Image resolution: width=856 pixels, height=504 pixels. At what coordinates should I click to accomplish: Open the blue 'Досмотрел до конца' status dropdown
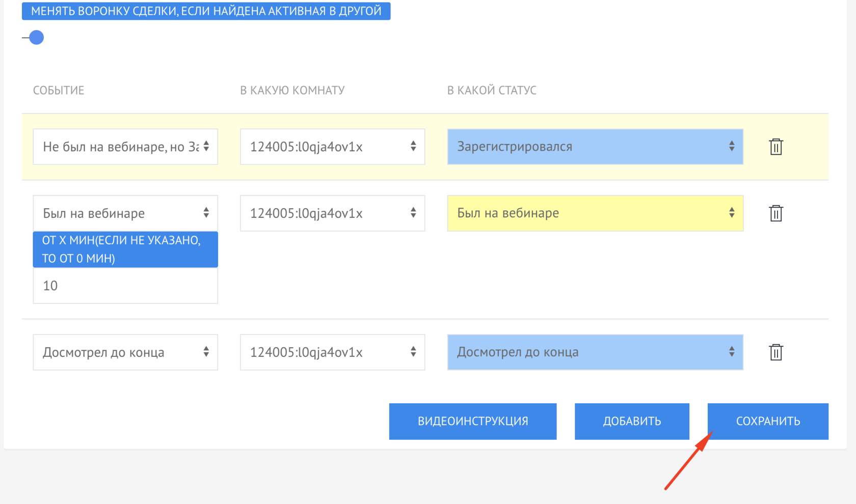coord(595,352)
